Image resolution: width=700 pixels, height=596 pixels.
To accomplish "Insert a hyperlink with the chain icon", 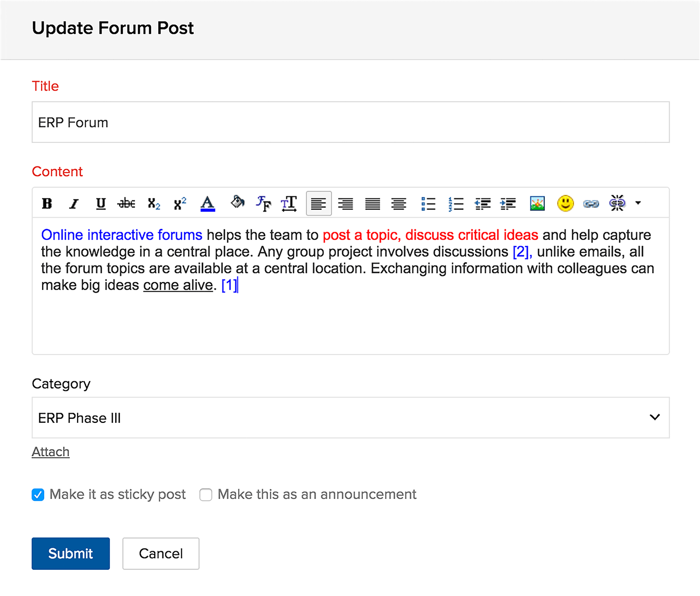I will [591, 204].
